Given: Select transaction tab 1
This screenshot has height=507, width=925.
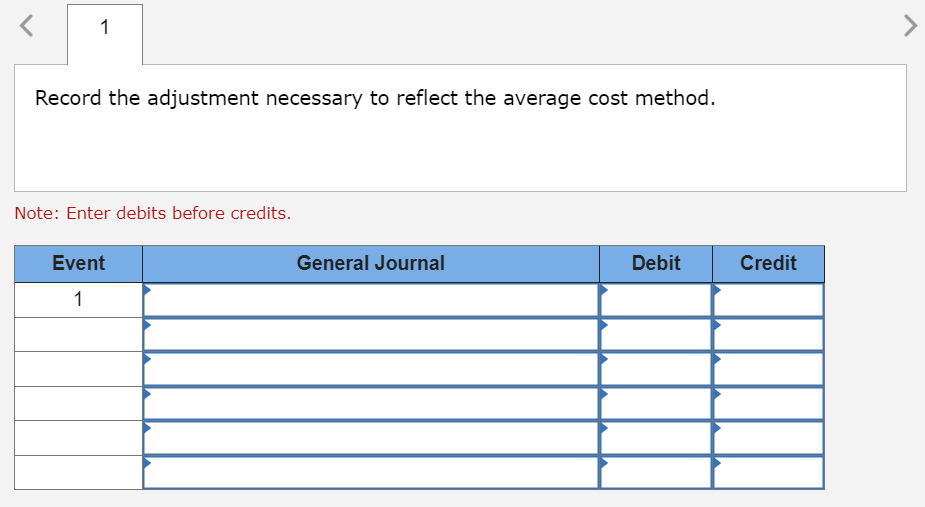Looking at the screenshot, I should pos(105,34).
